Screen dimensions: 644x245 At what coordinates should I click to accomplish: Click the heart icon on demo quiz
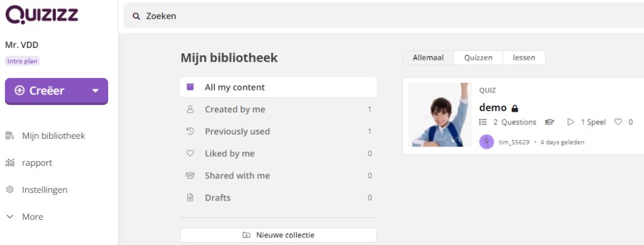(618, 122)
